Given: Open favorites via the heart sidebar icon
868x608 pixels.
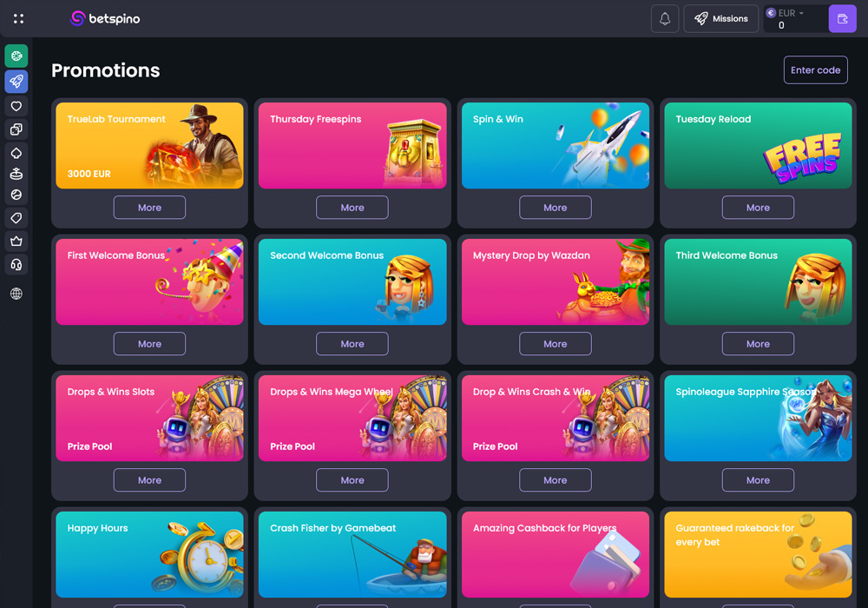Looking at the screenshot, I should pos(16,106).
